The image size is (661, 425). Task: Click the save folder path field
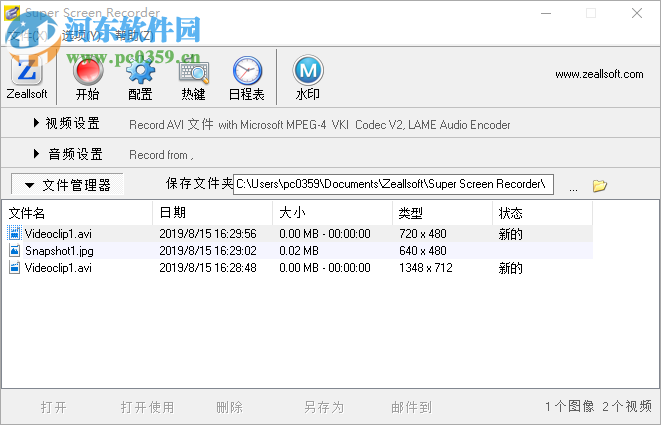tap(393, 184)
